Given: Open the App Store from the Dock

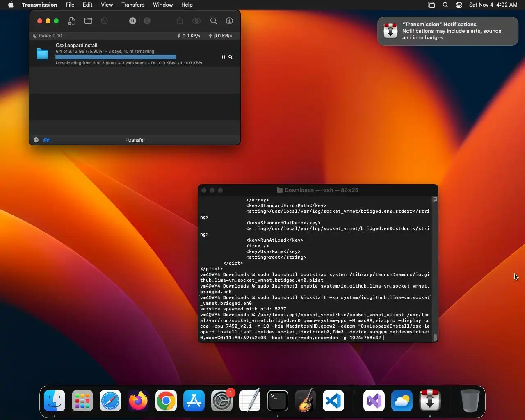Looking at the screenshot, I should coord(194,401).
